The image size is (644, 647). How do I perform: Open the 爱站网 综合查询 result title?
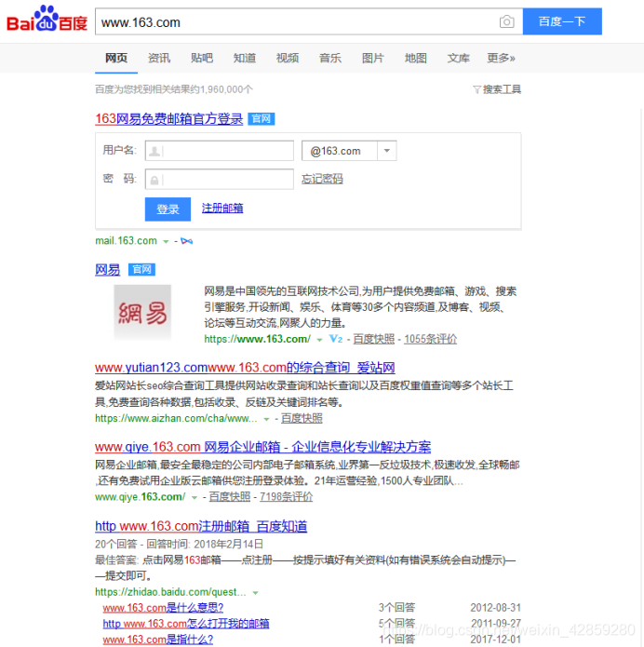[x=245, y=367]
